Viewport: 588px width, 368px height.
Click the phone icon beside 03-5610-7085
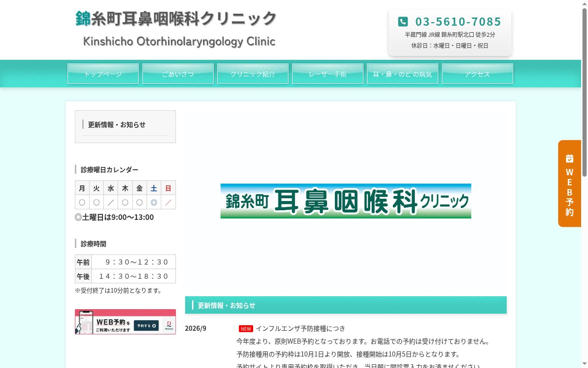pos(403,22)
